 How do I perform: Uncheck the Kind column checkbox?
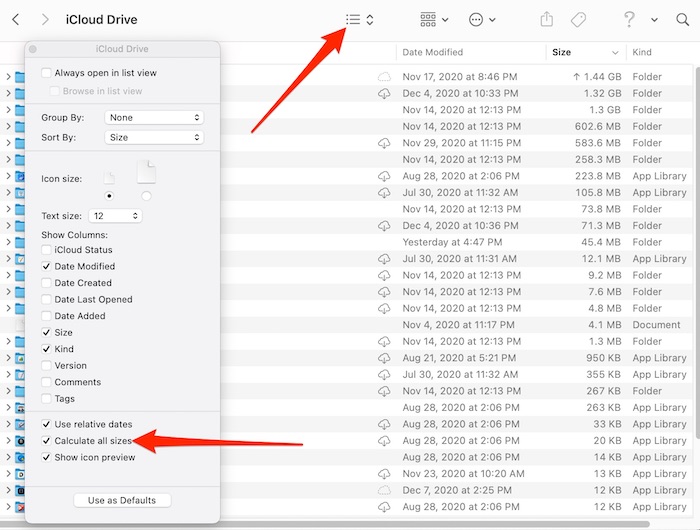pyautogui.click(x=46, y=349)
